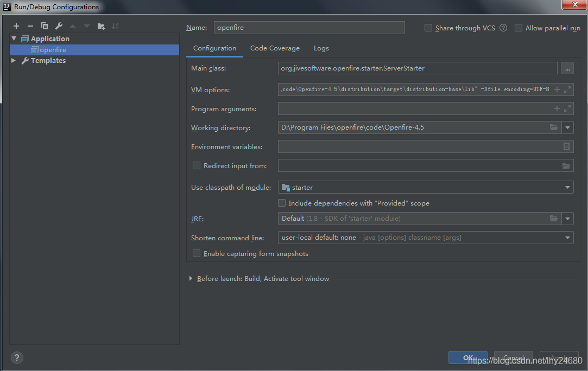Viewport: 588px width, 371px height.
Task: Enable the Redirect input from checkbox
Action: [x=197, y=165]
